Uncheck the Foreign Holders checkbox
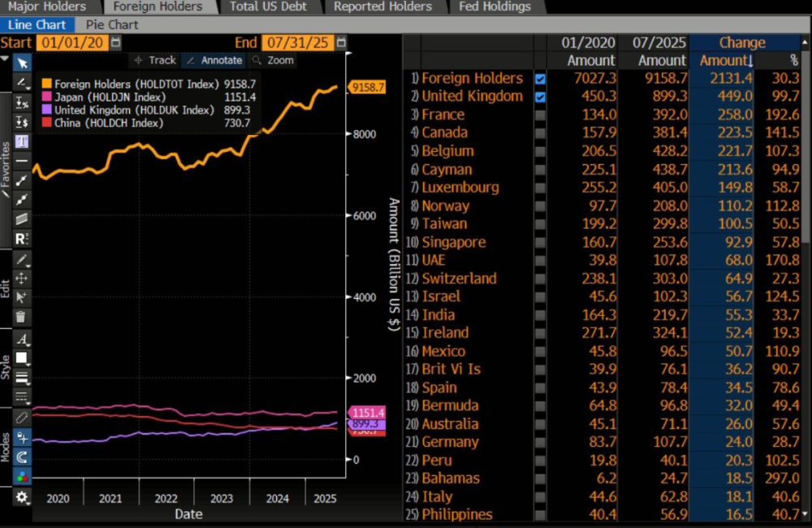This screenshot has height=528, width=812. pyautogui.click(x=541, y=79)
